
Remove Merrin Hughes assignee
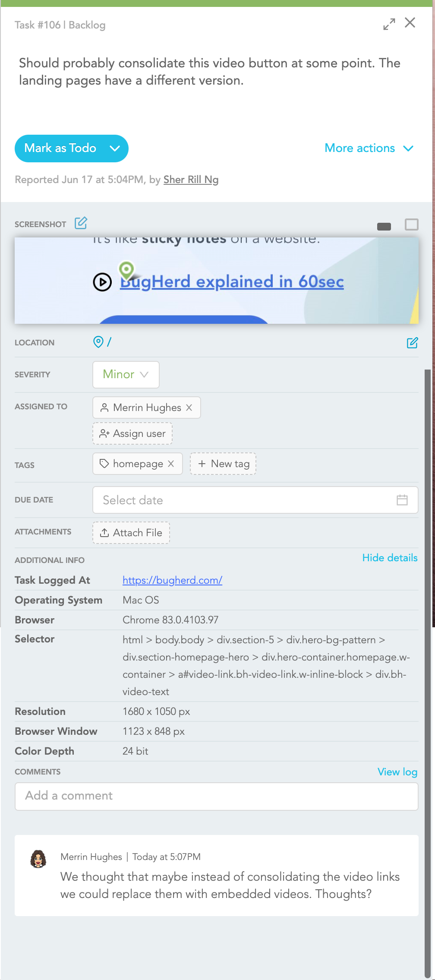189,408
